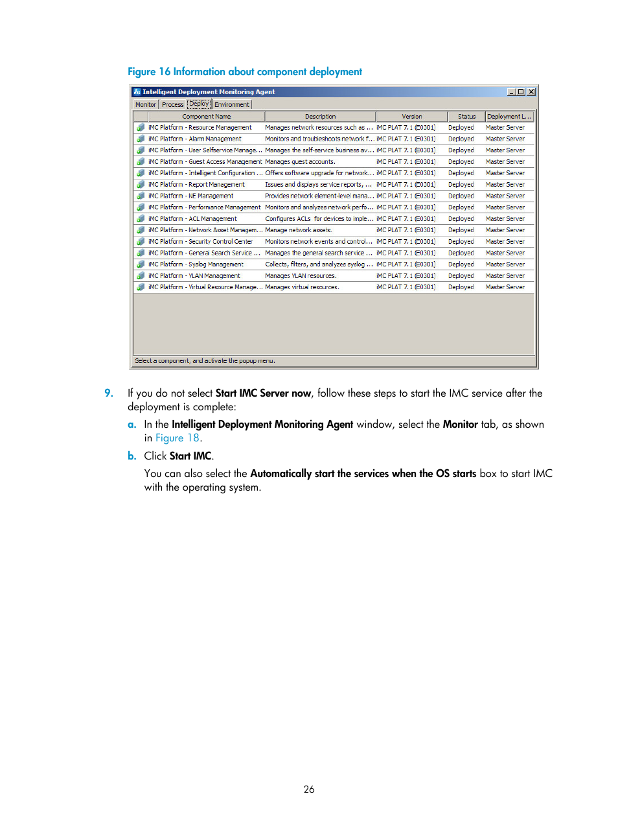Sort by Component Name column header
The width and height of the screenshot is (618, 840).
pyautogui.click(x=207, y=117)
